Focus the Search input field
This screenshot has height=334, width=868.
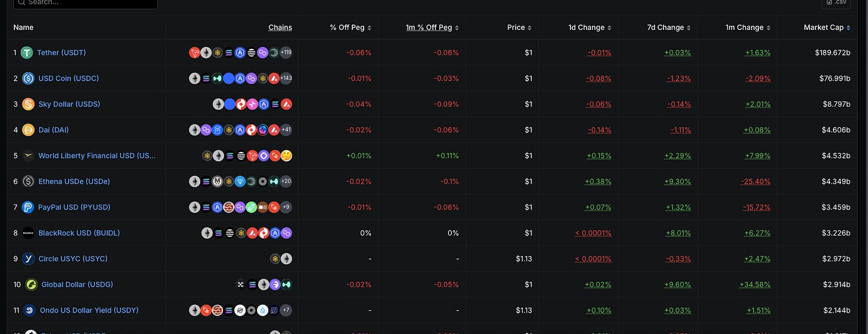tap(85, 3)
